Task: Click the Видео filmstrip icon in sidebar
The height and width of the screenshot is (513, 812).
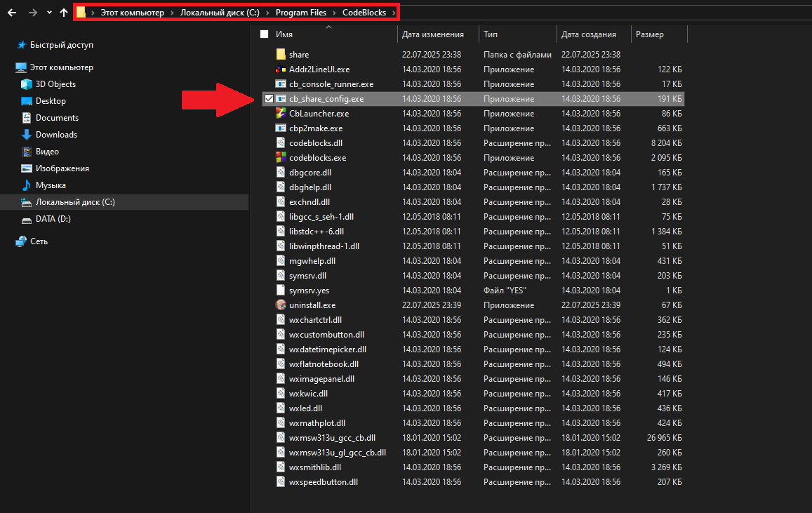Action: point(27,151)
